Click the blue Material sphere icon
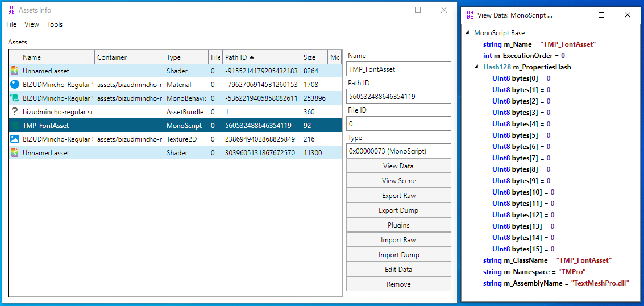644x306 pixels. coord(15,85)
